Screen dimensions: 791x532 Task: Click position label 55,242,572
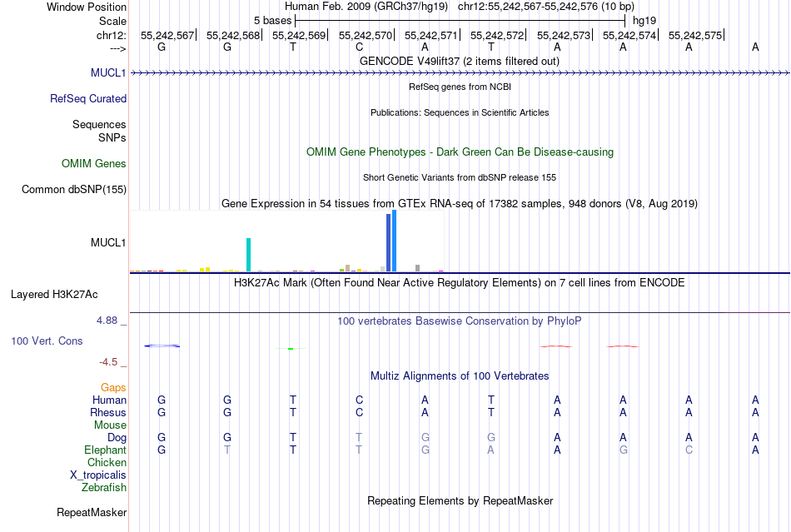click(x=497, y=36)
